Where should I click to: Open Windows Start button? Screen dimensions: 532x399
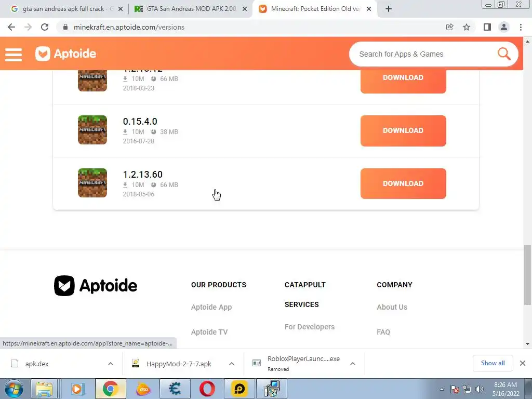pos(14,389)
